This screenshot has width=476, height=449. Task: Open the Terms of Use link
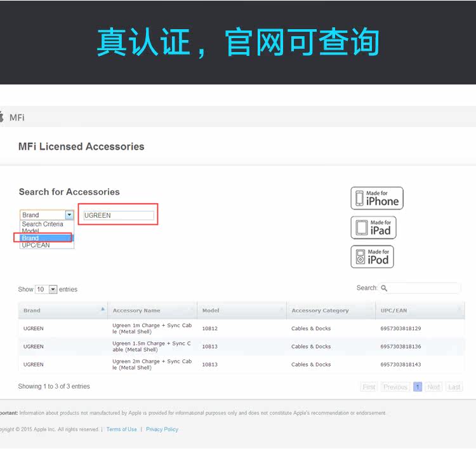(x=121, y=429)
